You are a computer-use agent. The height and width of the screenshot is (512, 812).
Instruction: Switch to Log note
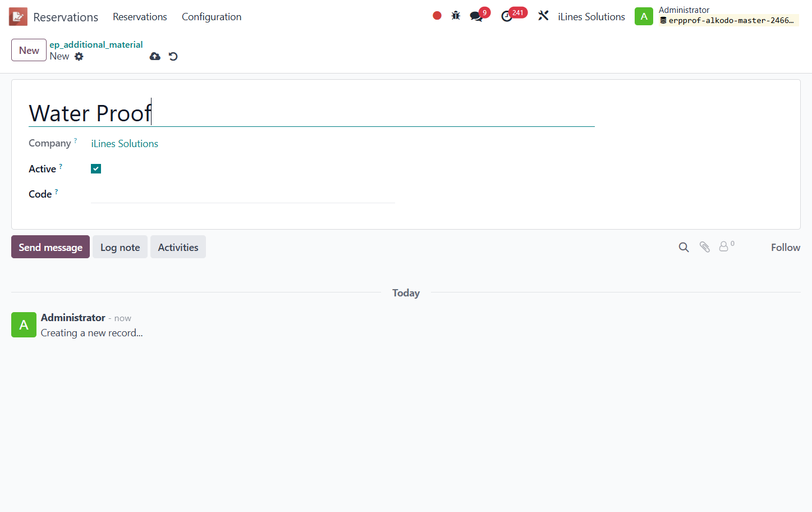click(120, 247)
